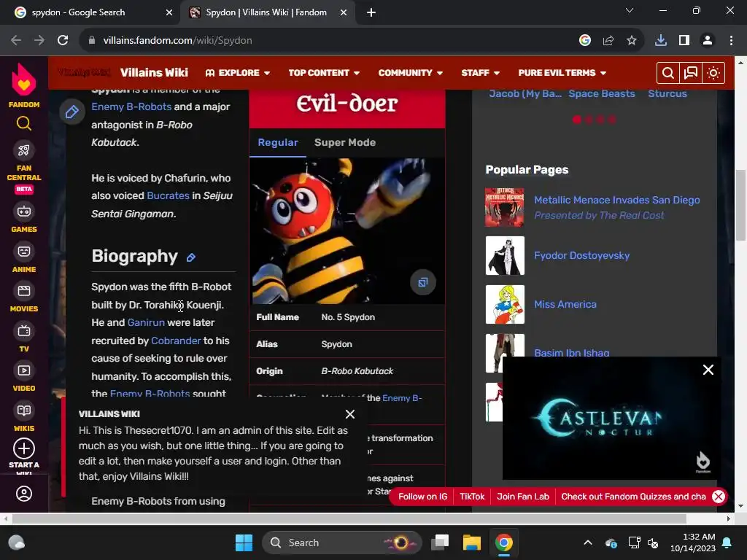Open the Fyodor Dostoyevsky page

tap(581, 255)
